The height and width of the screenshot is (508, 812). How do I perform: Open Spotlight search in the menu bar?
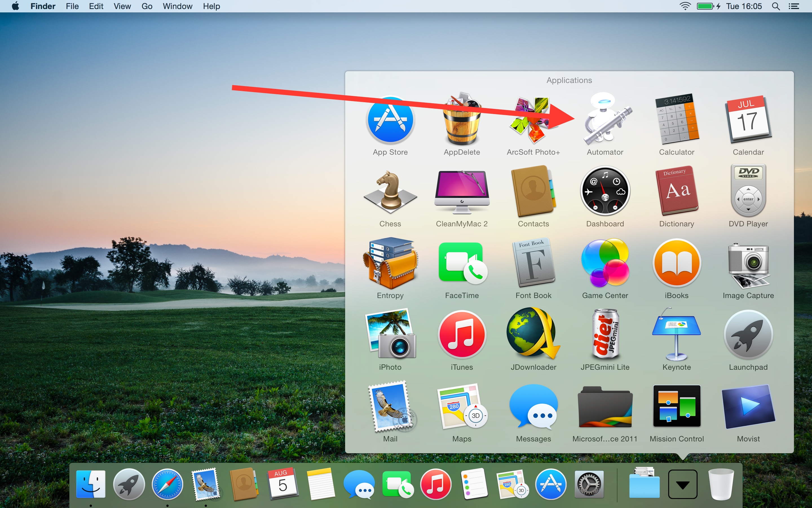click(776, 6)
